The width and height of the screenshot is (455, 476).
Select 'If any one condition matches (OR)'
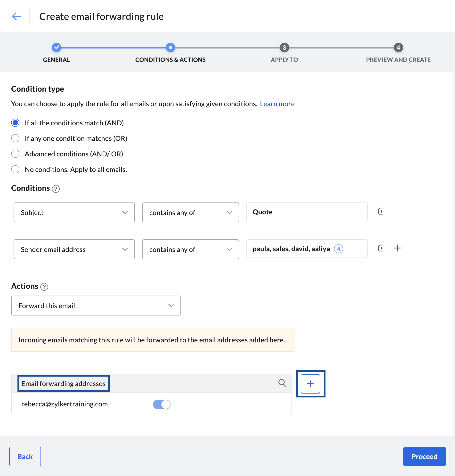tap(15, 138)
